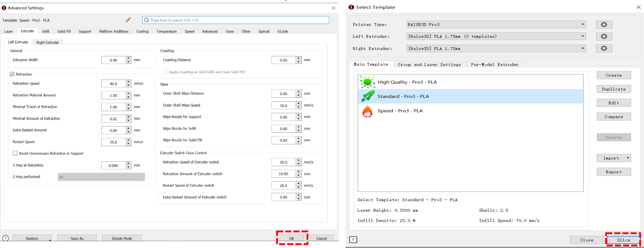Viewport: 644px width, 248px height.
Task: Enable Avoid Unnecessary Retraction in Support
Action: [x=15, y=154]
